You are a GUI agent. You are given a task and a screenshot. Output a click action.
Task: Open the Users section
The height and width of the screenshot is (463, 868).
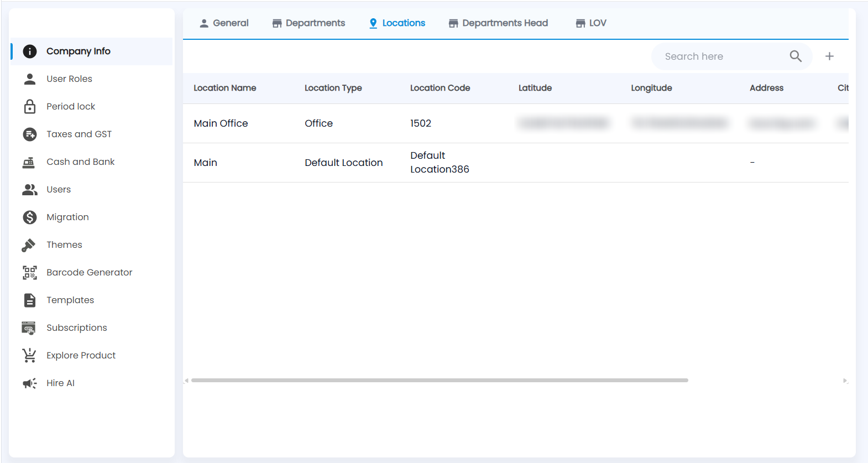tap(92, 190)
